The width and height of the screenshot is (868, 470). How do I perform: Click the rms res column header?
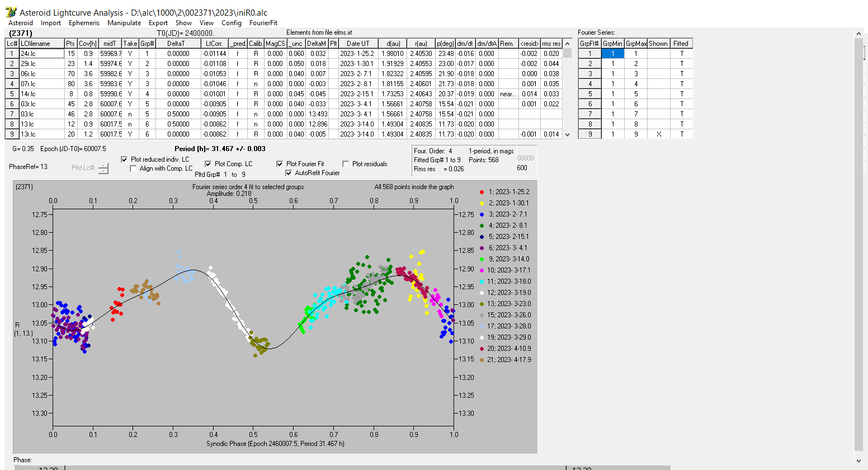click(x=551, y=44)
